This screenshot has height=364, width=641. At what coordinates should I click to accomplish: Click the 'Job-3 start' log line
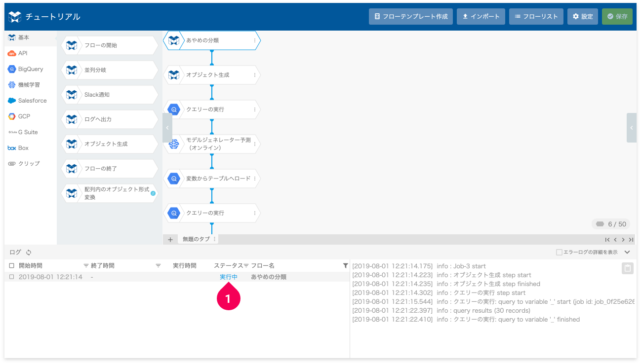pos(419,266)
